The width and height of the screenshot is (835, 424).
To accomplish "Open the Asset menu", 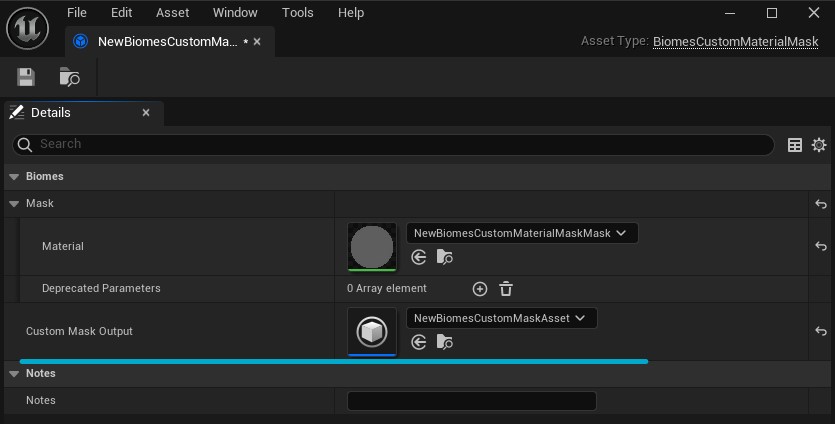I will (x=173, y=13).
